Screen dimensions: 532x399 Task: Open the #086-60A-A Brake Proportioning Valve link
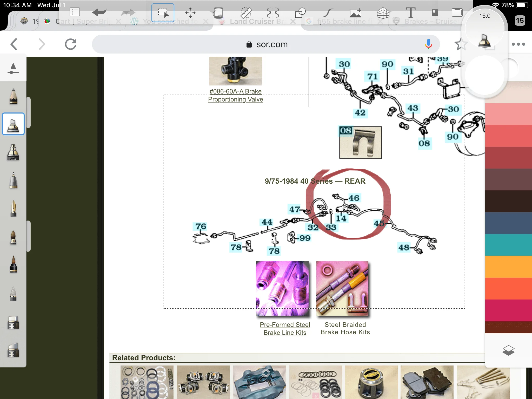[236, 95]
